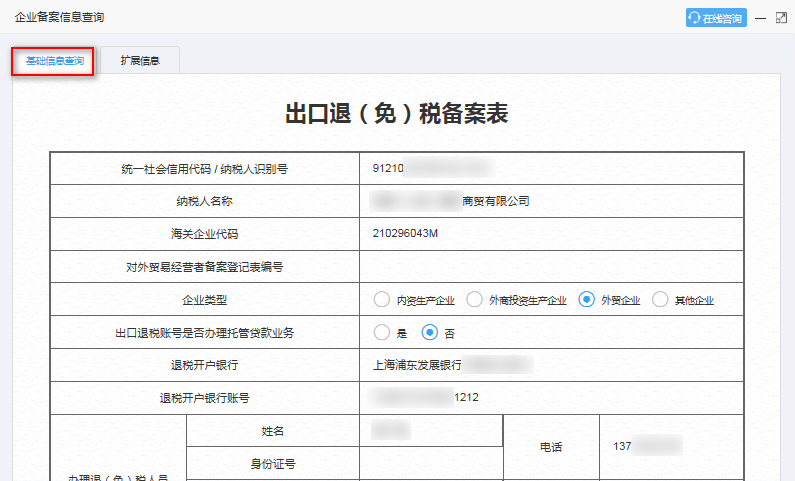The width and height of the screenshot is (795, 481).
Task: Click the empty 对外贸易经营者备案登记表编号 field
Action: click(552, 267)
